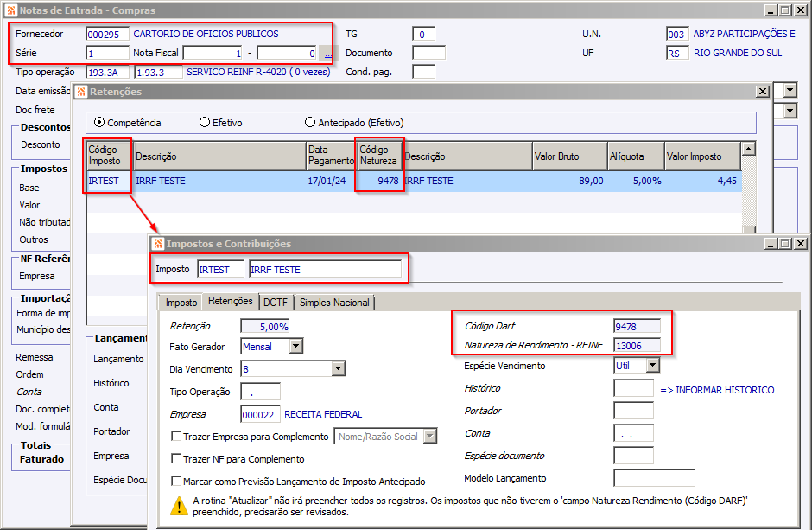Click Valor Bruto column header
The width and height of the screenshot is (812, 530).
[x=570, y=156]
